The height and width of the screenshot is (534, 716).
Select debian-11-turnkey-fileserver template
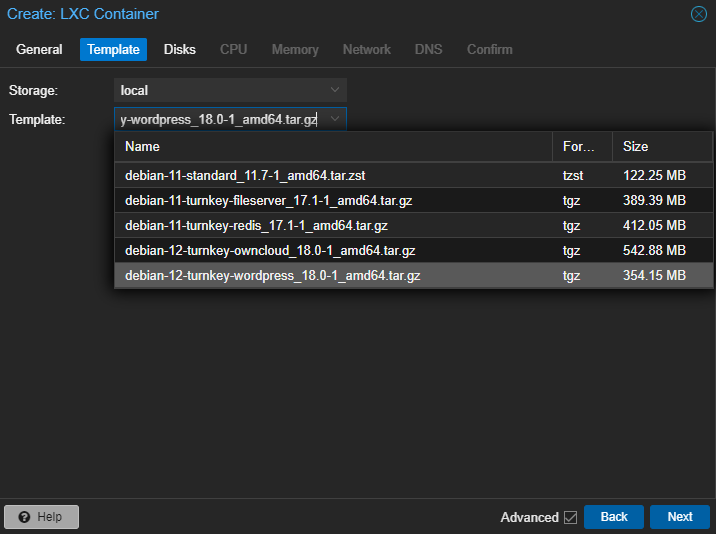(x=268, y=200)
